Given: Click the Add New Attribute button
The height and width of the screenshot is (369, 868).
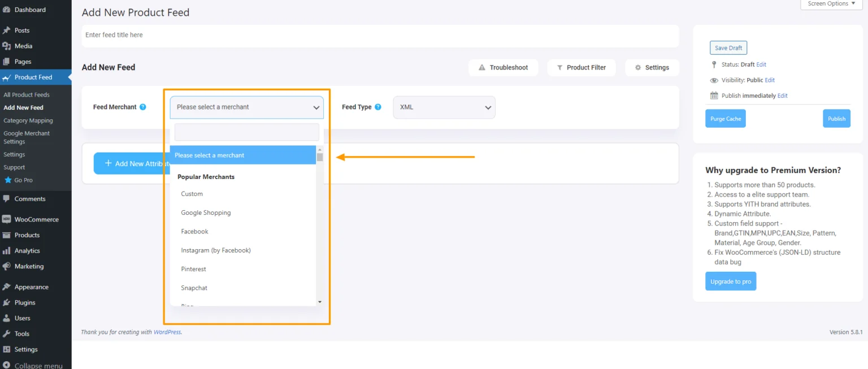Looking at the screenshot, I should click(132, 163).
